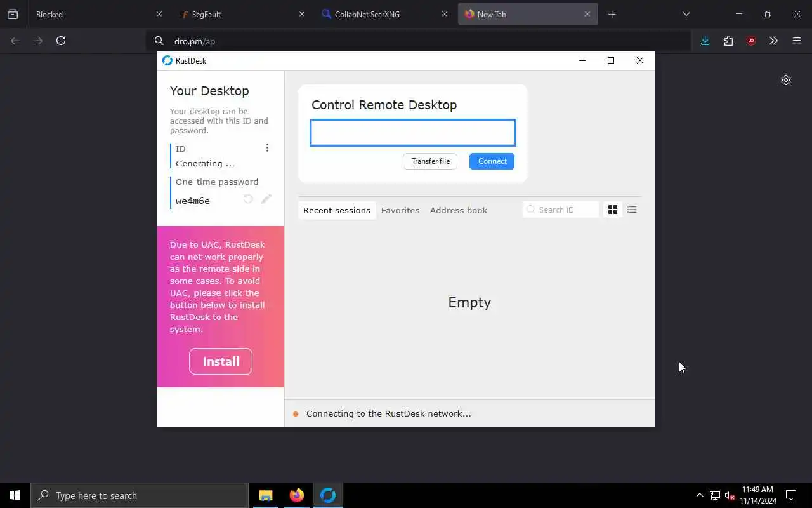The image size is (812, 508).
Task: Reload the current Firefox page
Action: (x=61, y=41)
